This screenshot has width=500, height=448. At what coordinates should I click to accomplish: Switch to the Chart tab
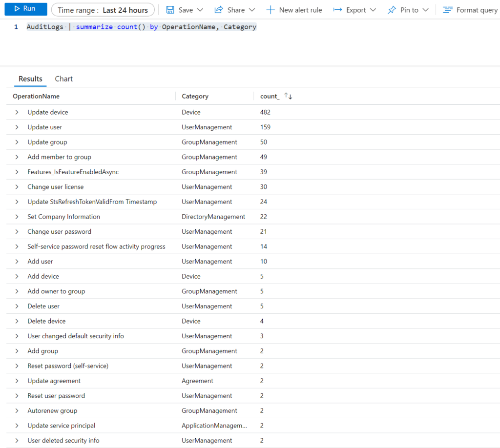coord(63,79)
